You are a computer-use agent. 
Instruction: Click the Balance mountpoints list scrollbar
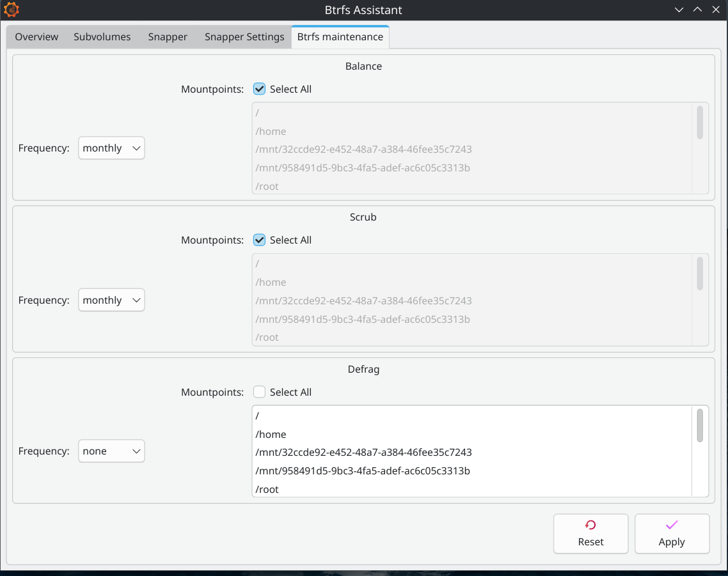click(x=700, y=123)
